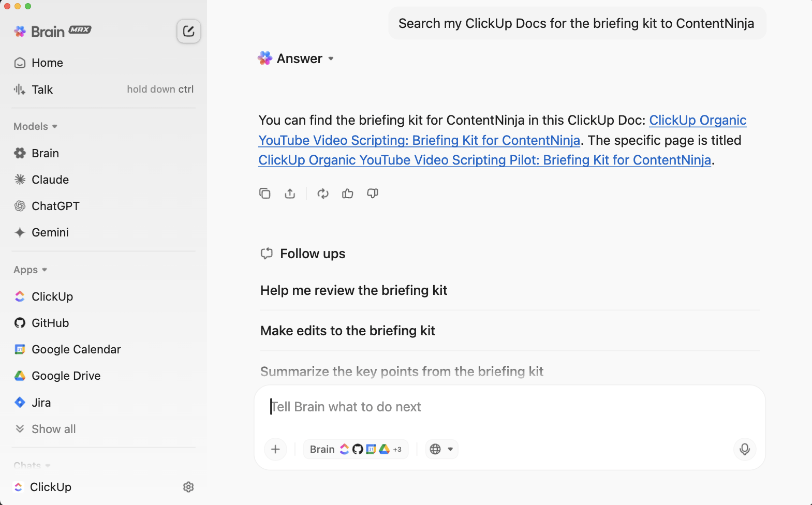The image size is (812, 505).
Task: Select the Claude model
Action: (x=50, y=180)
